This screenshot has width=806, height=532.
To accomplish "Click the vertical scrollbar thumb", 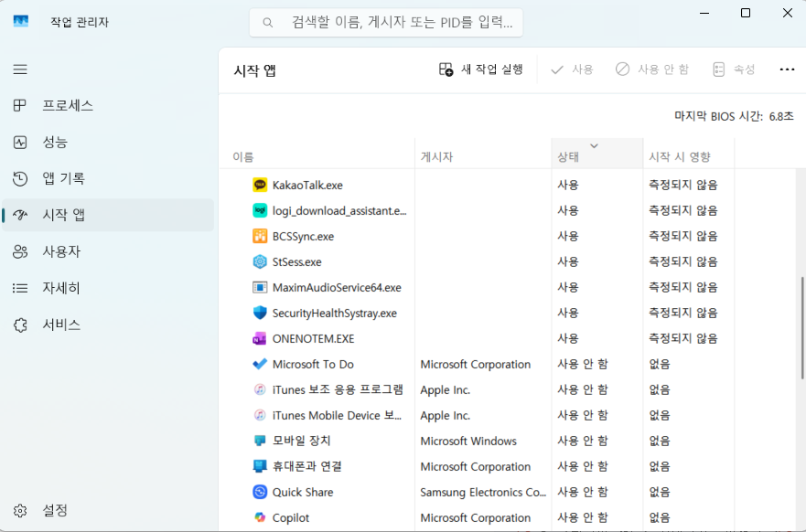I will pyautogui.click(x=802, y=328).
